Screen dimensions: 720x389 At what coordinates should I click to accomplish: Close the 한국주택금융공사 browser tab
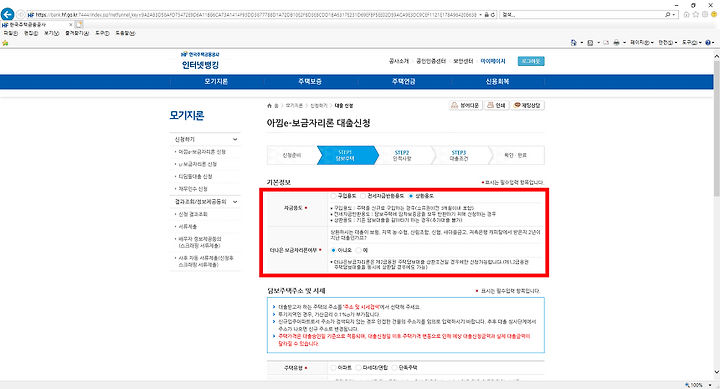pyautogui.click(x=70, y=24)
